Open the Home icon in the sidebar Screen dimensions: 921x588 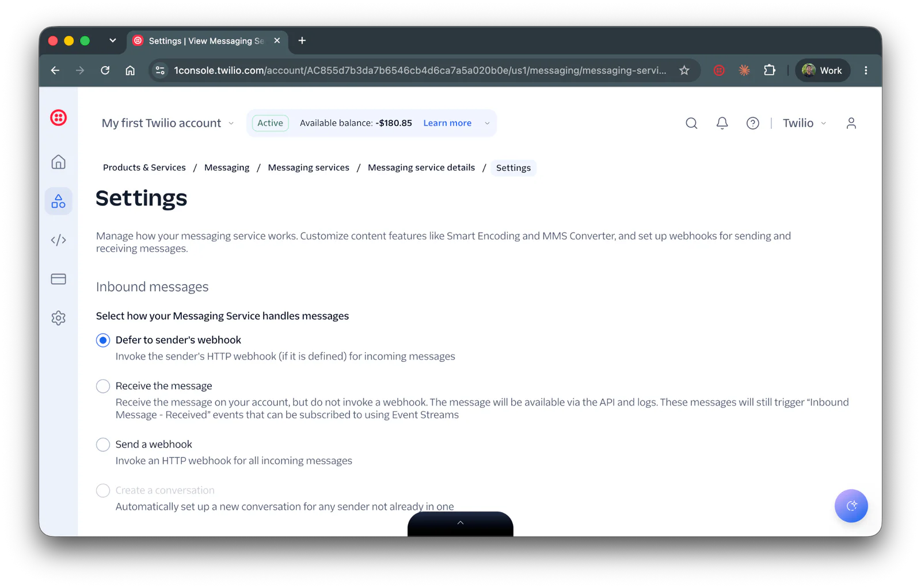tap(58, 162)
